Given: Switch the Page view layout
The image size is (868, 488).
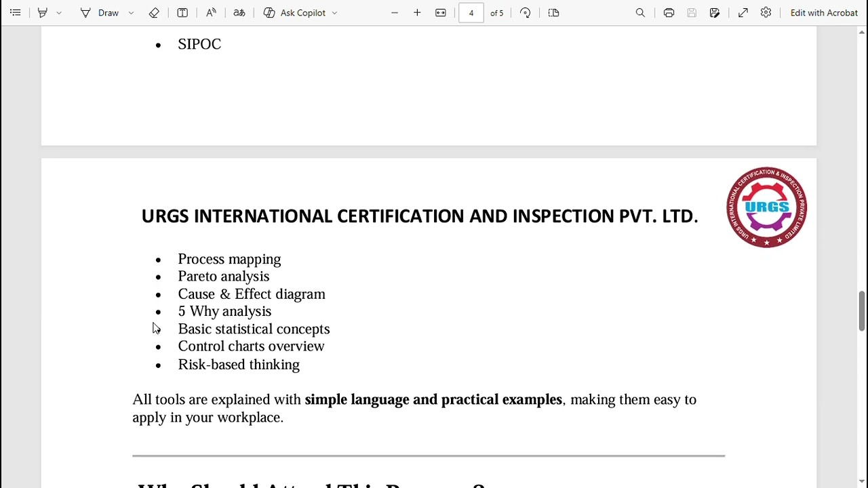Looking at the screenshot, I should click(553, 13).
